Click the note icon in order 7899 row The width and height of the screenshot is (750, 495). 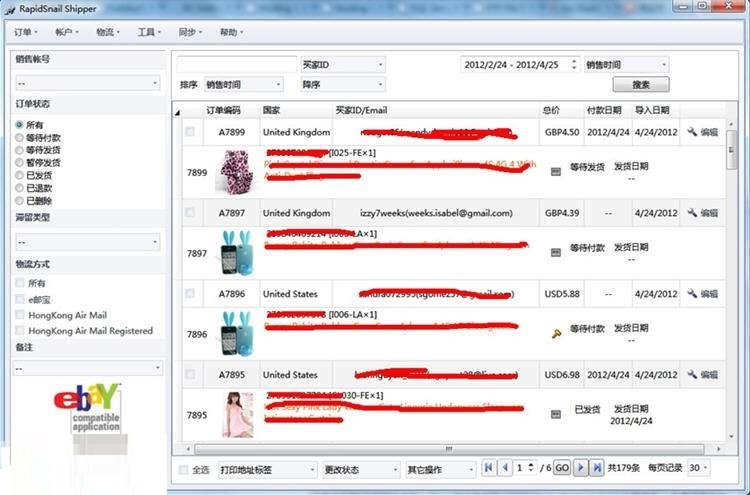(556, 171)
